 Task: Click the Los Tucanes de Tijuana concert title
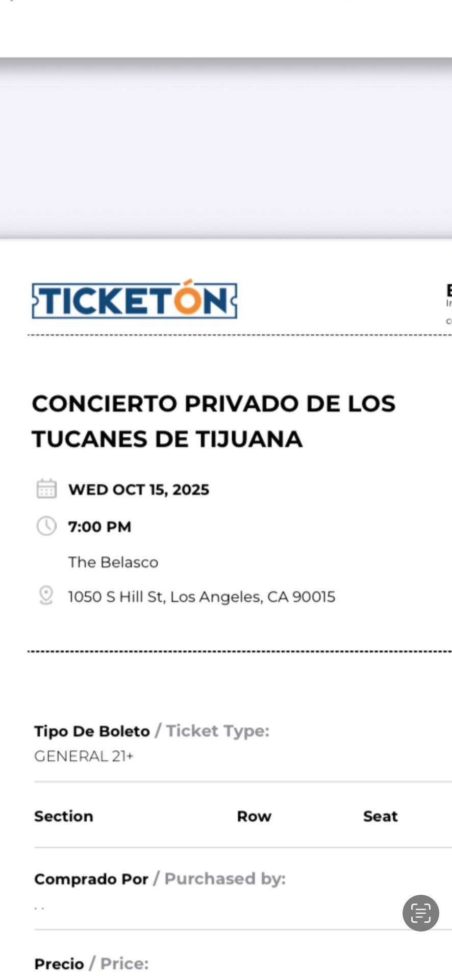213,421
